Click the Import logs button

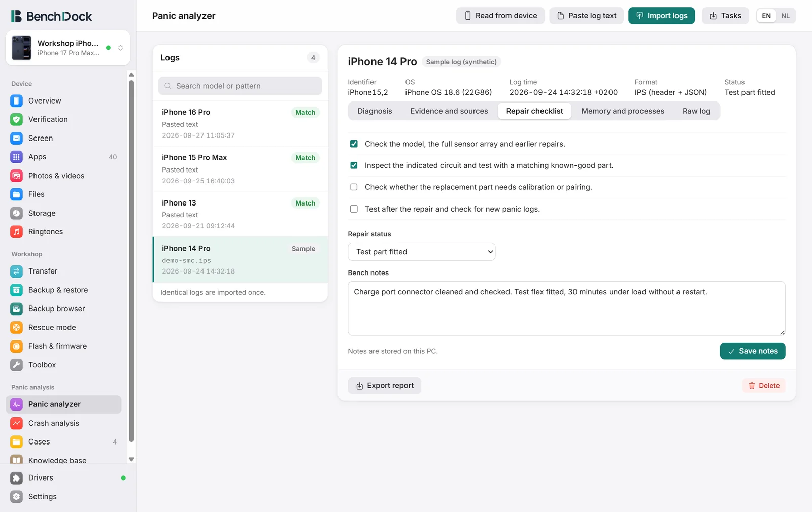tap(662, 16)
